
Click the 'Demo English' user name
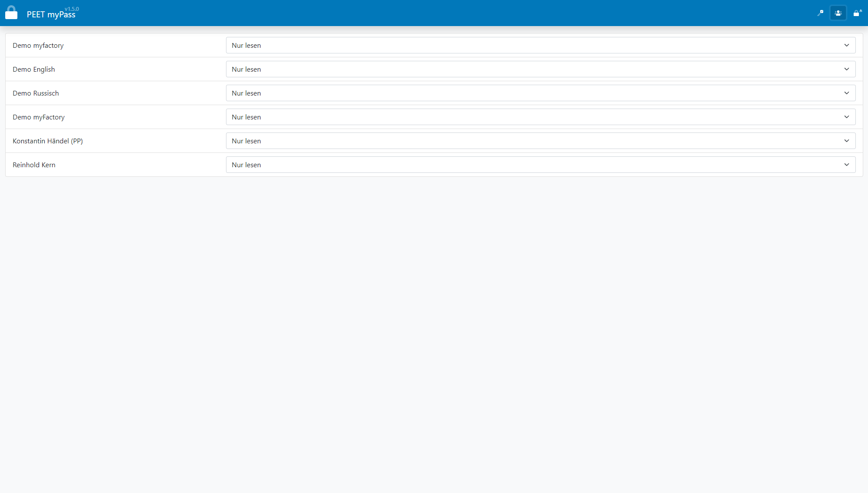click(x=34, y=69)
